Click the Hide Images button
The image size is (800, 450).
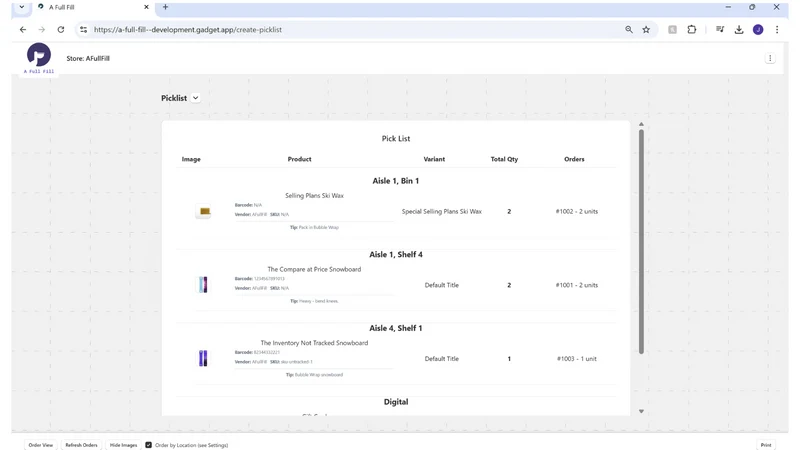123,445
